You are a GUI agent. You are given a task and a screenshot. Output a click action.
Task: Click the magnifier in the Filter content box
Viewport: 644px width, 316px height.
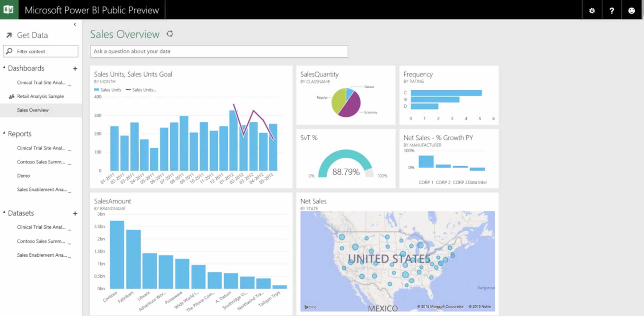click(x=9, y=51)
